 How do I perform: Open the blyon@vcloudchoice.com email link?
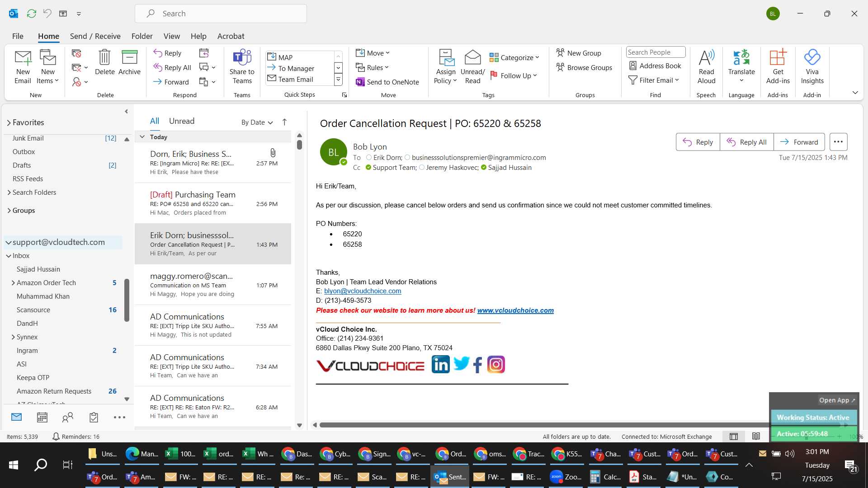coord(363,291)
